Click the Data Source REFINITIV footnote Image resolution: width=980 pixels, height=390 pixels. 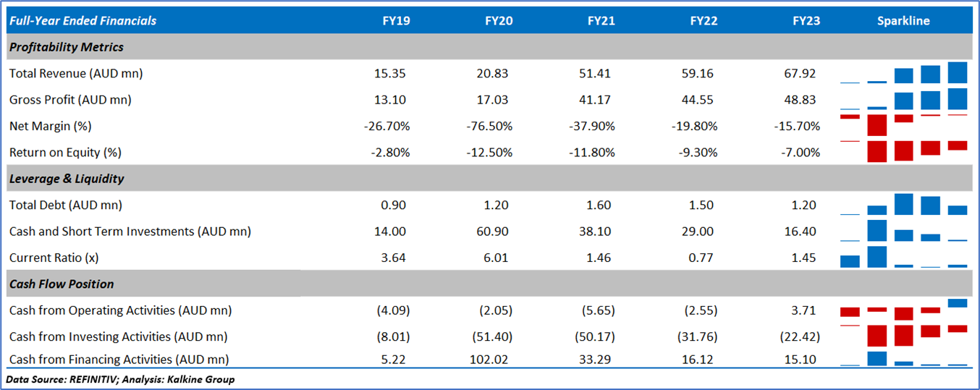pos(120,379)
